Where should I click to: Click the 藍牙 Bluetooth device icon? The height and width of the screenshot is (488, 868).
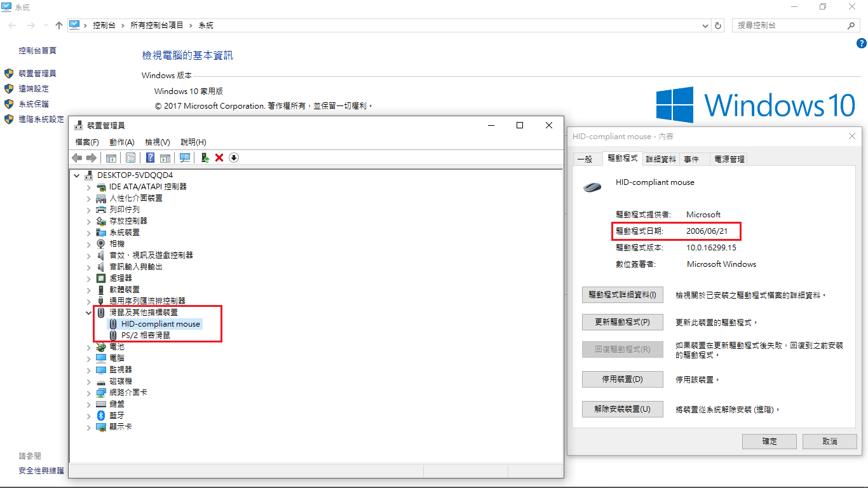point(101,416)
